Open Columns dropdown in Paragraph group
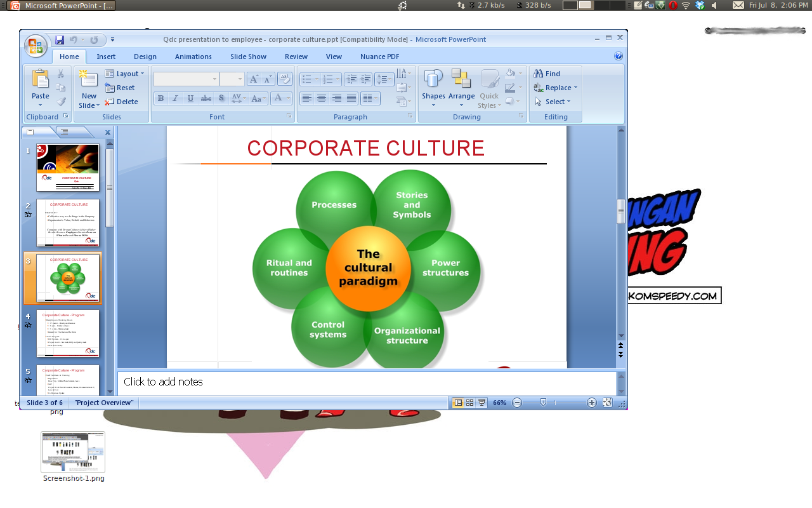 pyautogui.click(x=369, y=98)
